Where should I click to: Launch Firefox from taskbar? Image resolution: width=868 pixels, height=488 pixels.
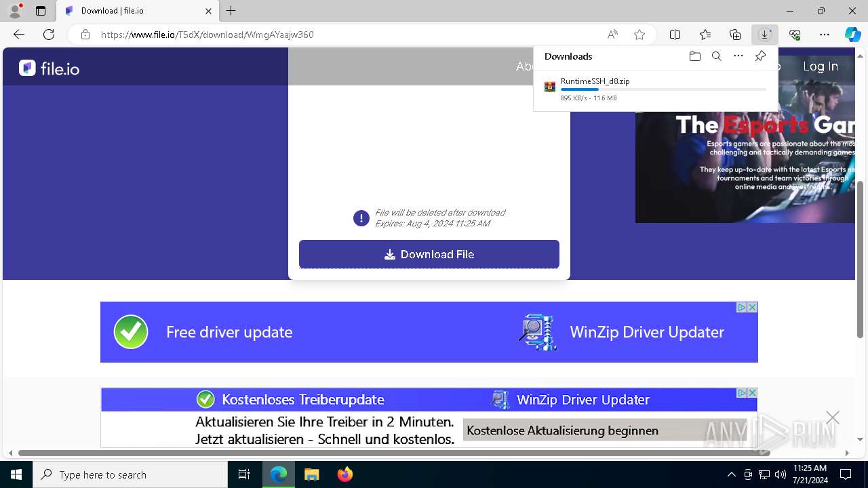[x=345, y=474]
